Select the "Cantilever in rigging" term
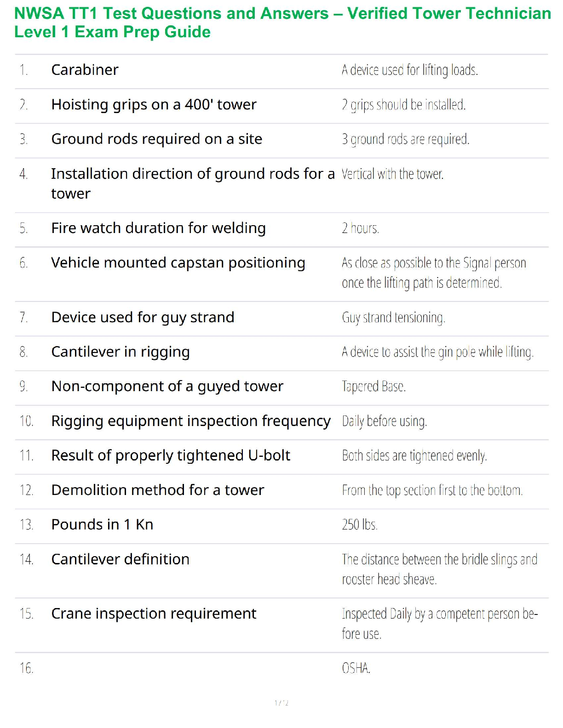The width and height of the screenshot is (563, 728). pyautogui.click(x=120, y=352)
